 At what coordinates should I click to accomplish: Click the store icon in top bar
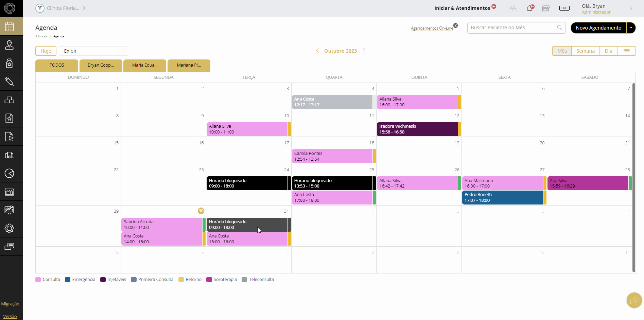pyautogui.click(x=546, y=8)
